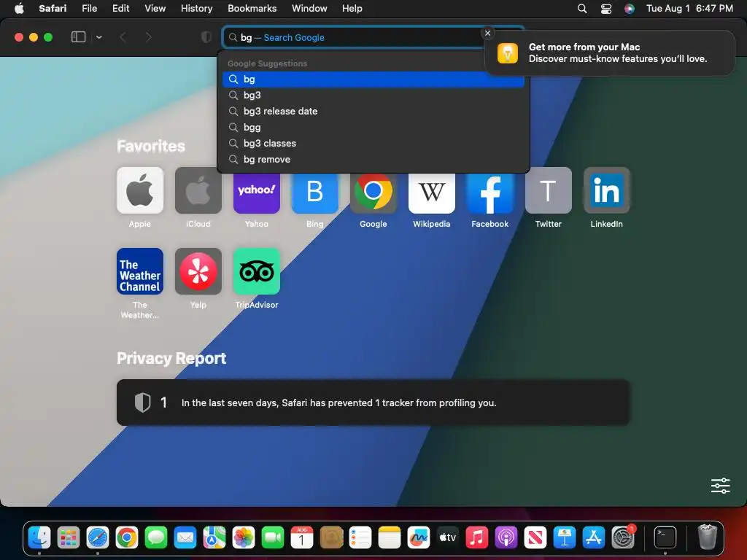Open Safari from the Dock
This screenshot has height=560, width=747.
[x=98, y=537]
